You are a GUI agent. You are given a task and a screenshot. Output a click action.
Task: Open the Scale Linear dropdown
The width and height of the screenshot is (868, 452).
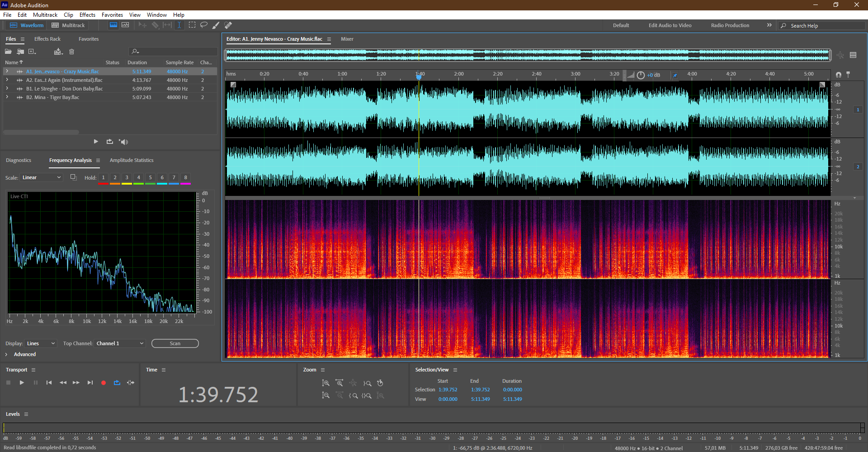coord(41,177)
